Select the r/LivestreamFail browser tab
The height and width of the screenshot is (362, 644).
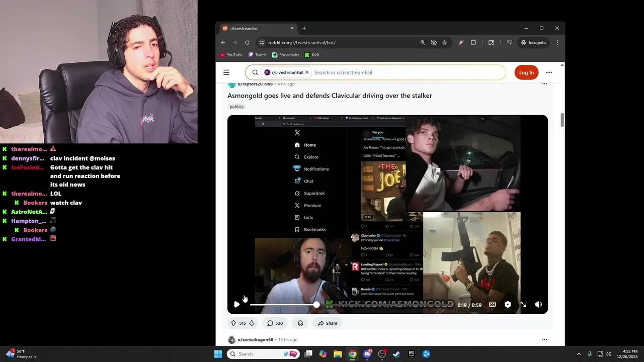258,29
